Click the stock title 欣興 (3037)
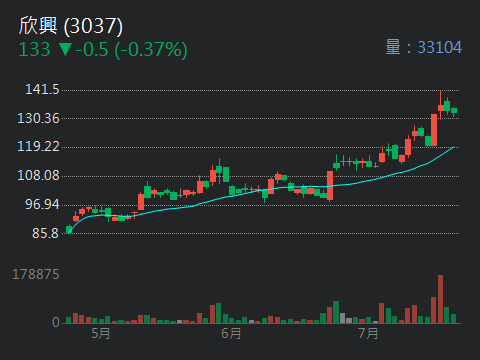 (x=71, y=26)
